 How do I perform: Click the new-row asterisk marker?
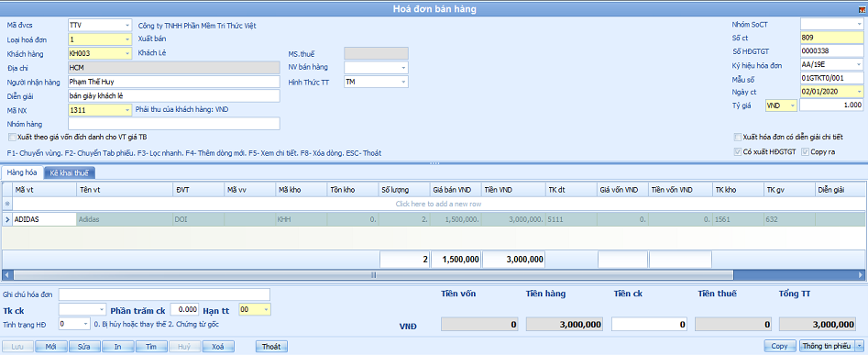point(7,204)
